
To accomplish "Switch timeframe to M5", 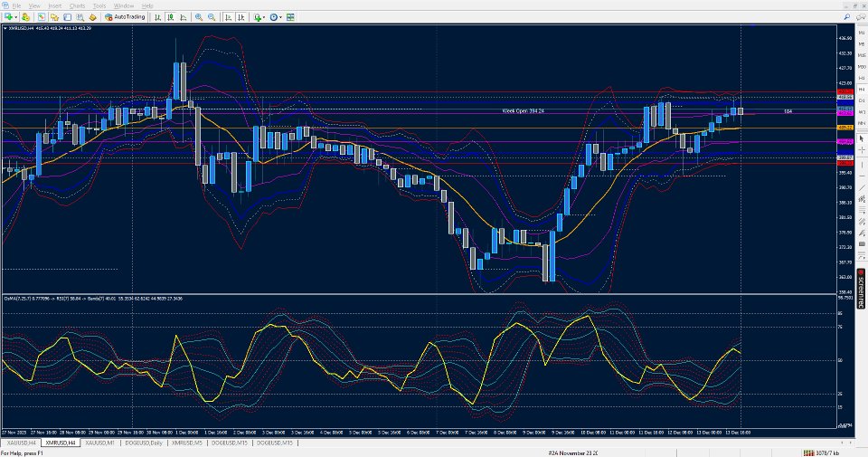I will [862, 43].
